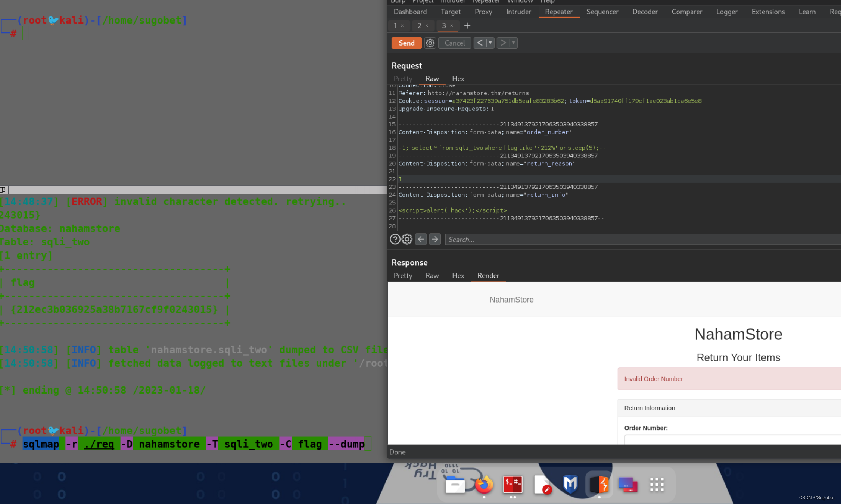Click the Cancel button

click(x=455, y=43)
